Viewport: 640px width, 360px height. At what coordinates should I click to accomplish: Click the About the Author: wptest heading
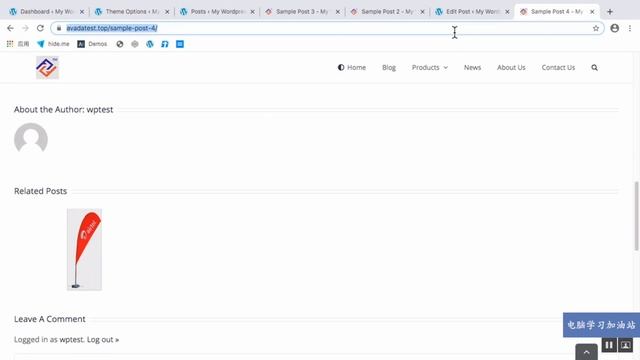point(64,109)
